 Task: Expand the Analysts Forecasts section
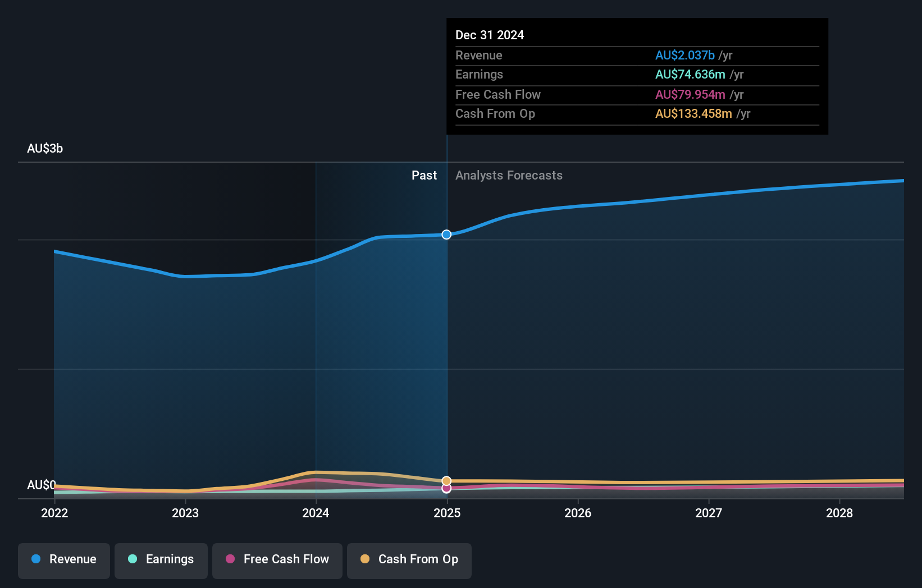pos(509,175)
